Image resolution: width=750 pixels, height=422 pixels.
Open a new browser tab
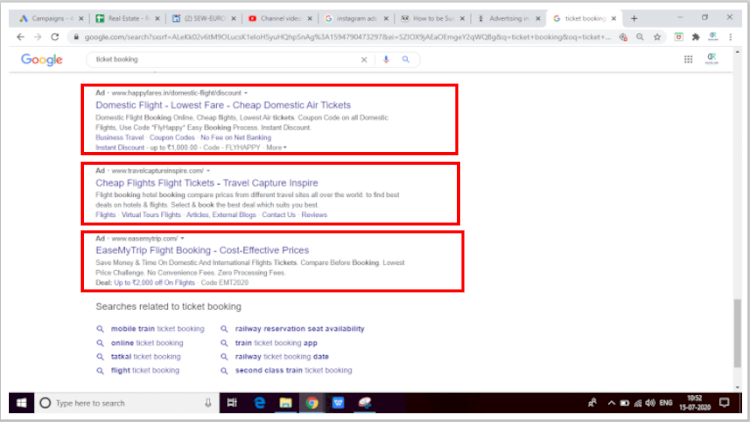click(634, 18)
